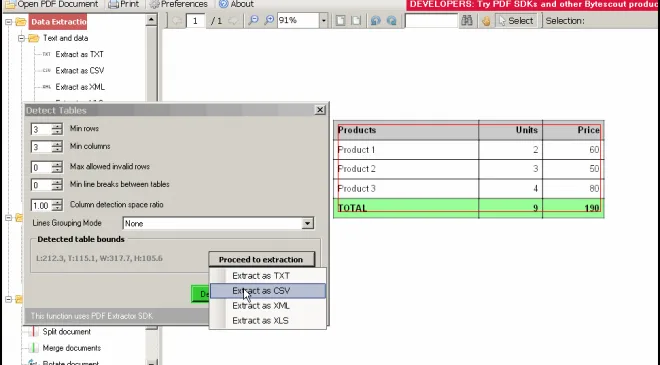Open the Lines Grouping Mode dropdown

click(x=308, y=224)
